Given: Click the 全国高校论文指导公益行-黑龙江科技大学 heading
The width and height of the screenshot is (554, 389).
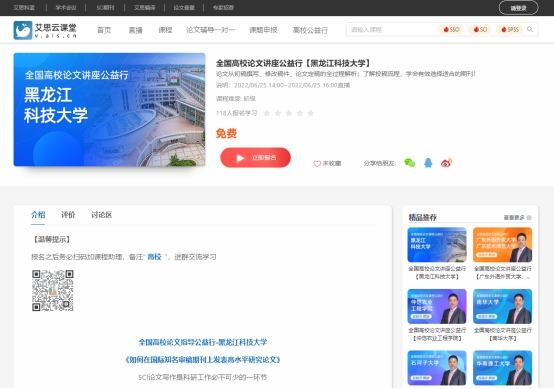Looking at the screenshot, I should pos(203,342).
